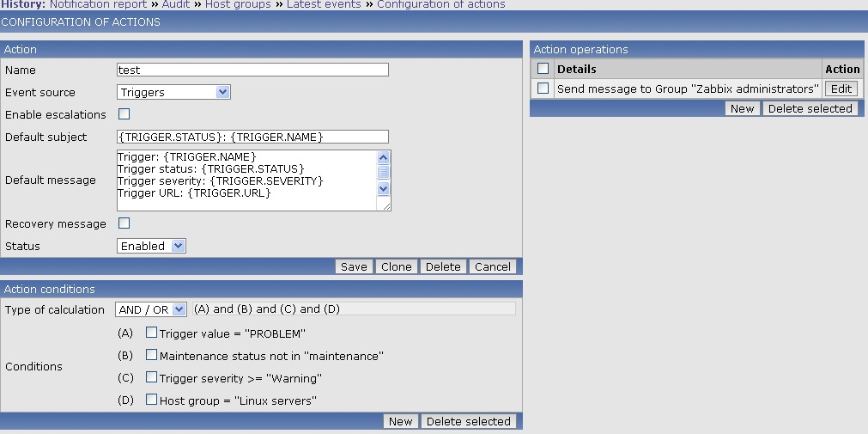Click the calculation expression field
868x434 pixels.
coord(354,309)
